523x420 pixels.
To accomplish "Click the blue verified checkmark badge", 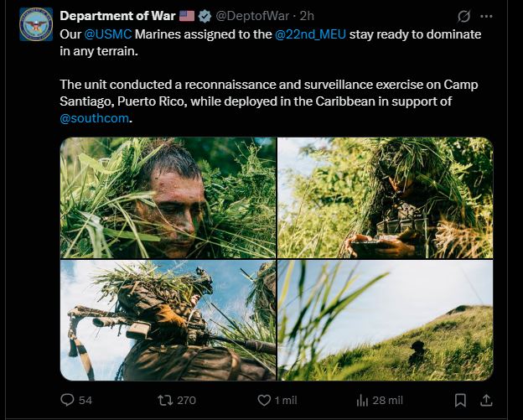I will pyautogui.click(x=205, y=16).
